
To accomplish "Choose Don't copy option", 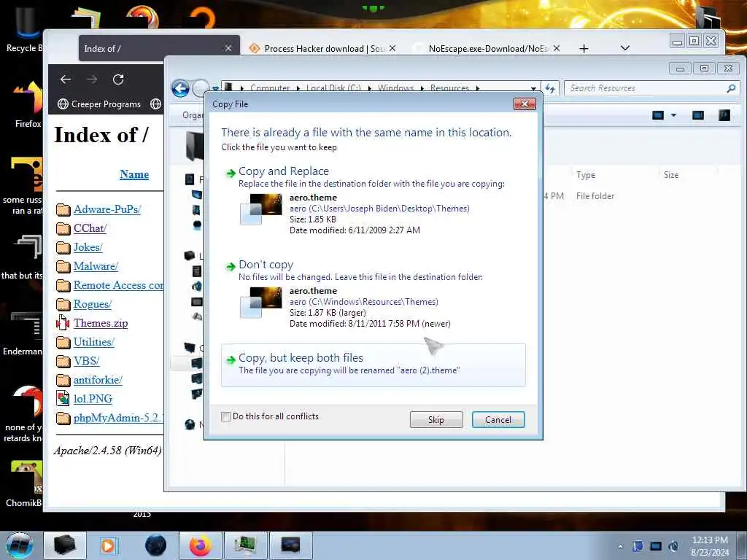I will pos(373,294).
